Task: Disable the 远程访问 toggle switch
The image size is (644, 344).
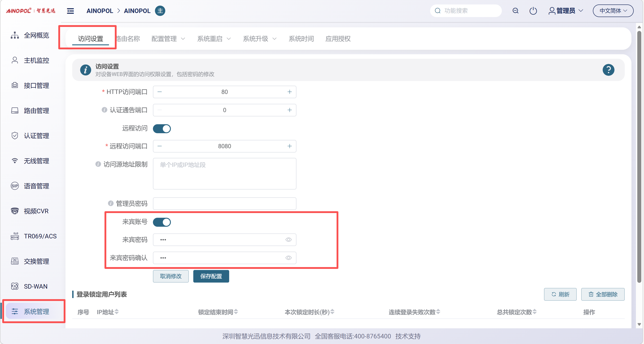Action: tap(162, 128)
